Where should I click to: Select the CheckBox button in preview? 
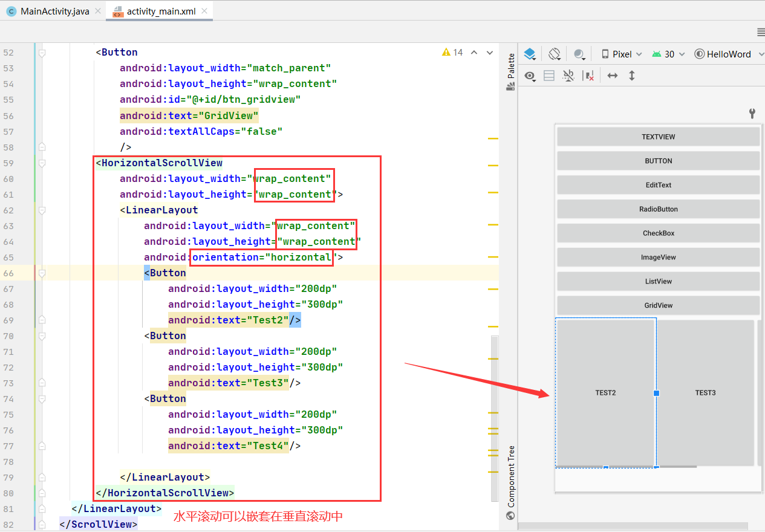tap(658, 233)
